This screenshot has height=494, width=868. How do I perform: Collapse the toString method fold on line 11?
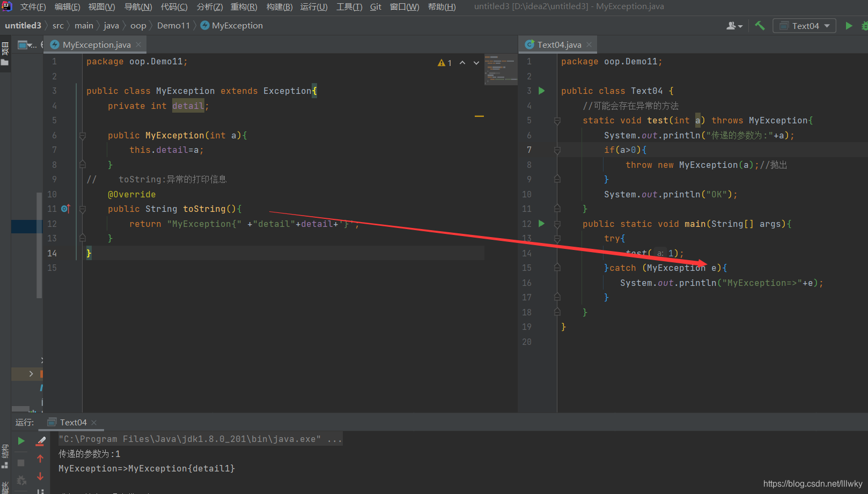(83, 209)
